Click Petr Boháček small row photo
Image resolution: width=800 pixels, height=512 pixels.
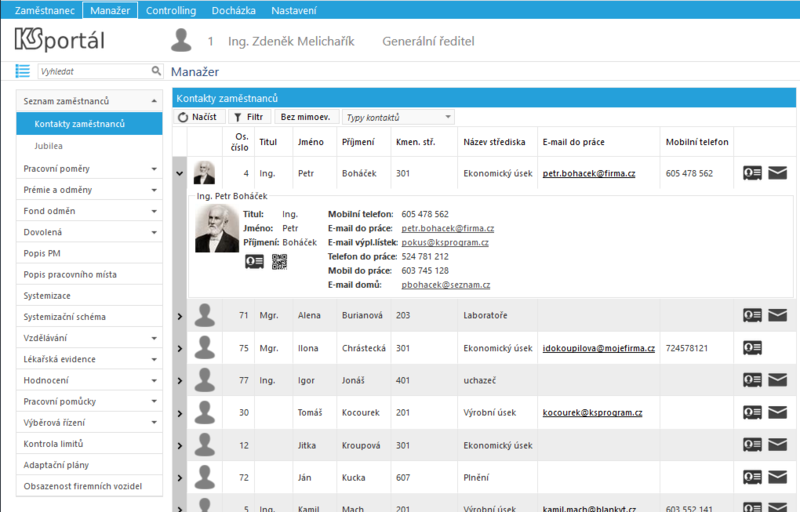pyautogui.click(x=204, y=173)
